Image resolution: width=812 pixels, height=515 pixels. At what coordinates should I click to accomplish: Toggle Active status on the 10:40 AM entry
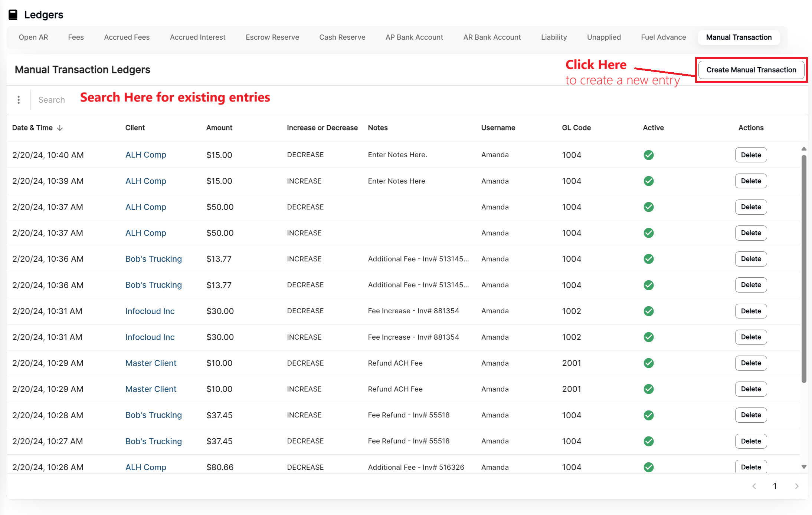[648, 155]
